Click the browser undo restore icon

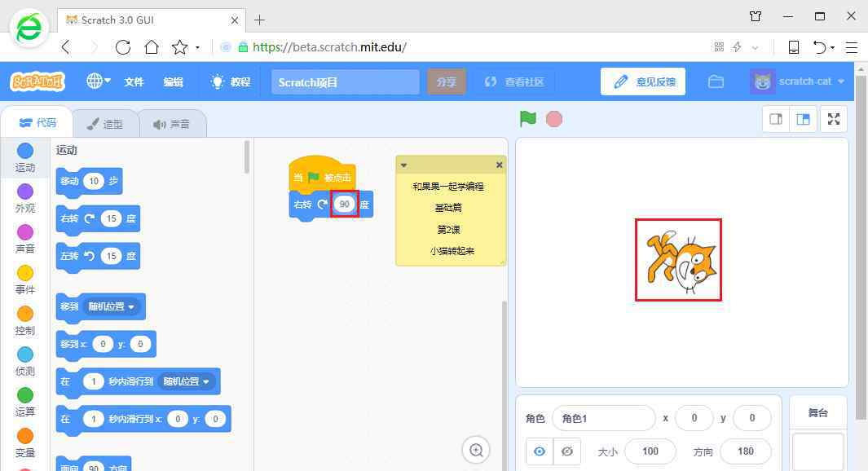click(x=820, y=47)
